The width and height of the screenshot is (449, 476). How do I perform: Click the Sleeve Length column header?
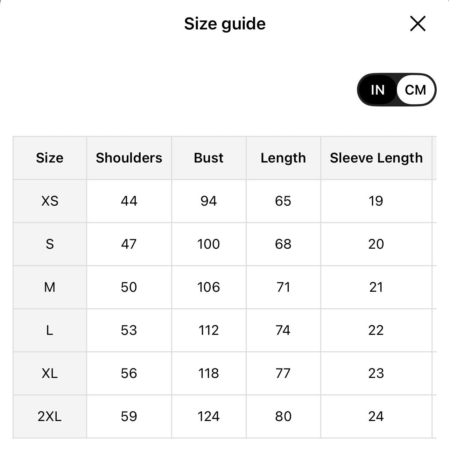point(376,158)
